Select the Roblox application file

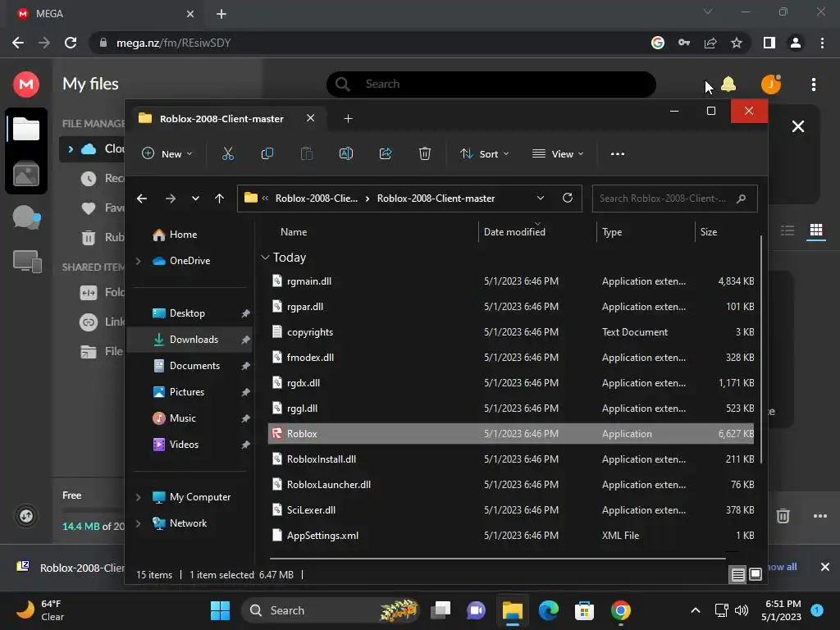point(511,434)
